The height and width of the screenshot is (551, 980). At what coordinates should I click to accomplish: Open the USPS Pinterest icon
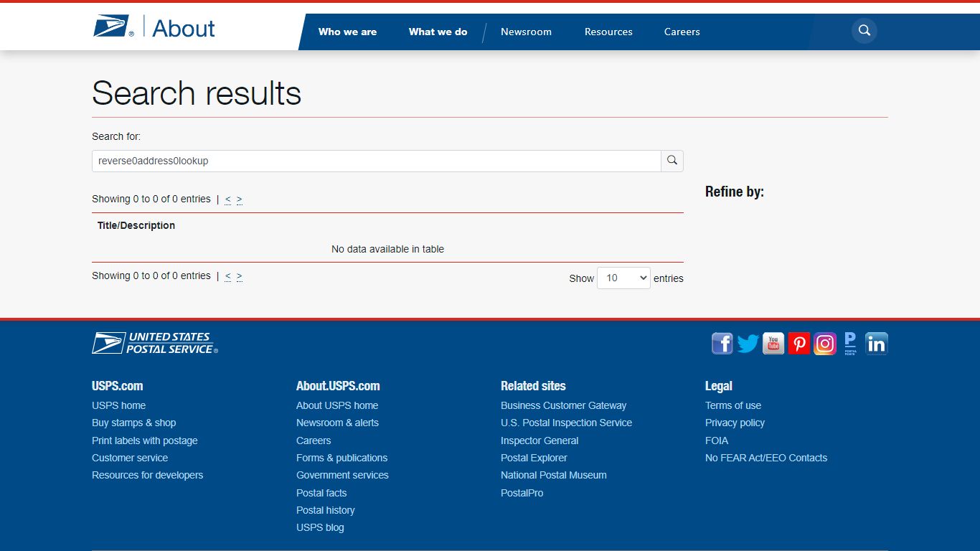(x=799, y=344)
